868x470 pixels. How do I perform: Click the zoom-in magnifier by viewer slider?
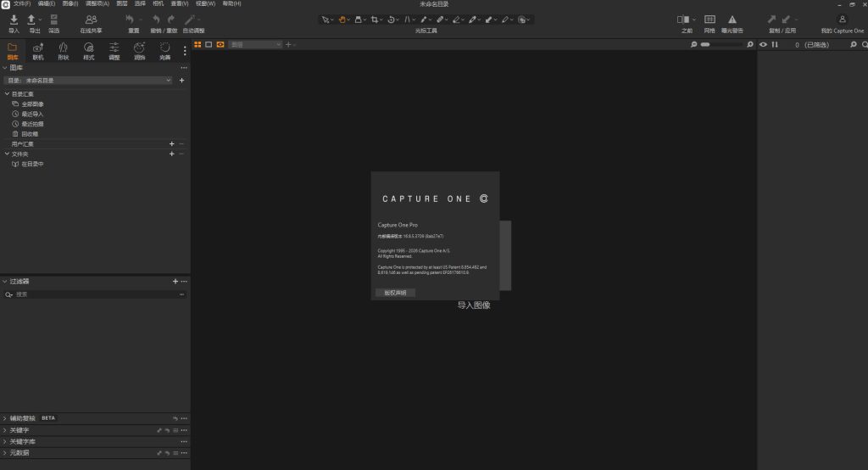750,44
